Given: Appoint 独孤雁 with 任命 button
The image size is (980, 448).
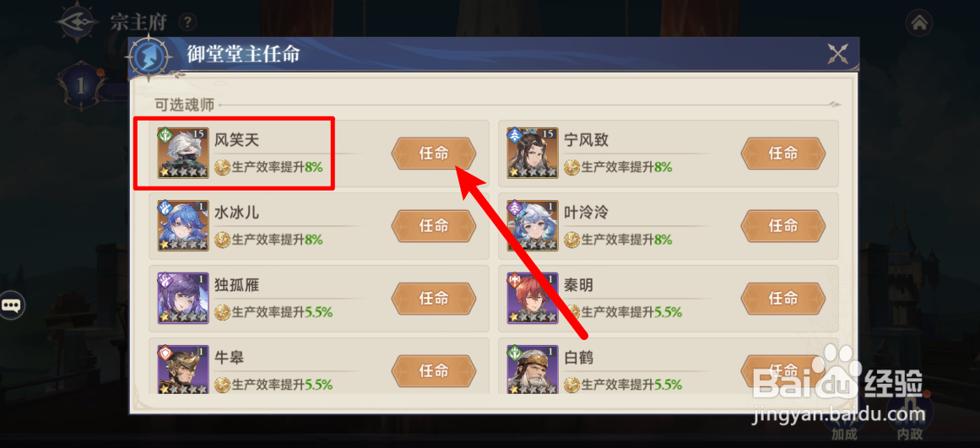Looking at the screenshot, I should click(x=434, y=298).
